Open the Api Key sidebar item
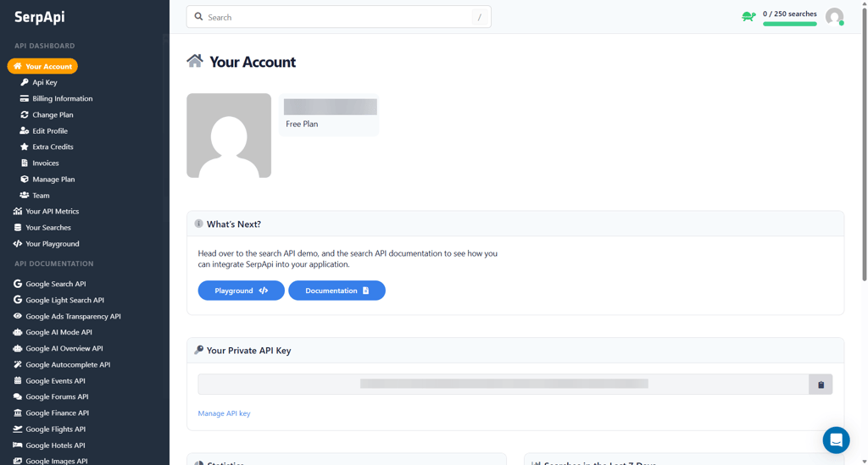 [x=44, y=82]
